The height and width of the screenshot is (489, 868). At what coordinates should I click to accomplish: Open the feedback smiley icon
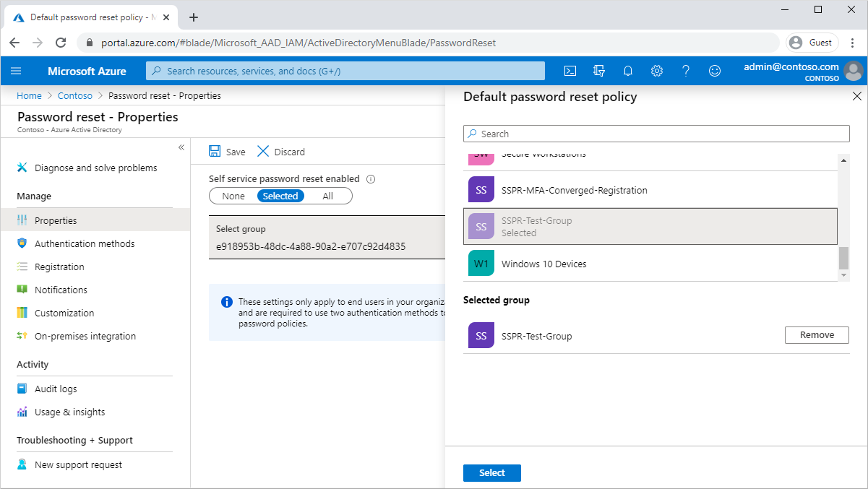pos(715,71)
